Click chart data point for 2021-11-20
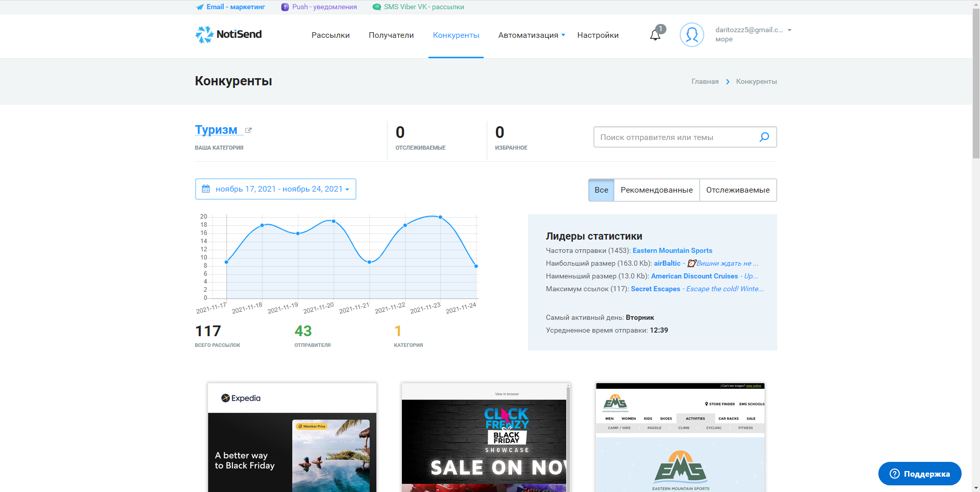Screen dimensions: 980x492 pos(333,221)
